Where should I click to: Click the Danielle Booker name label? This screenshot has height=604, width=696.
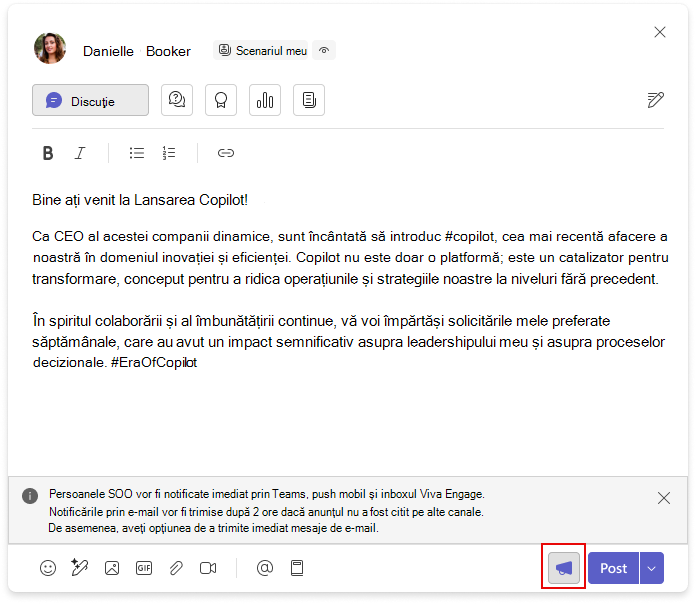pos(137,51)
